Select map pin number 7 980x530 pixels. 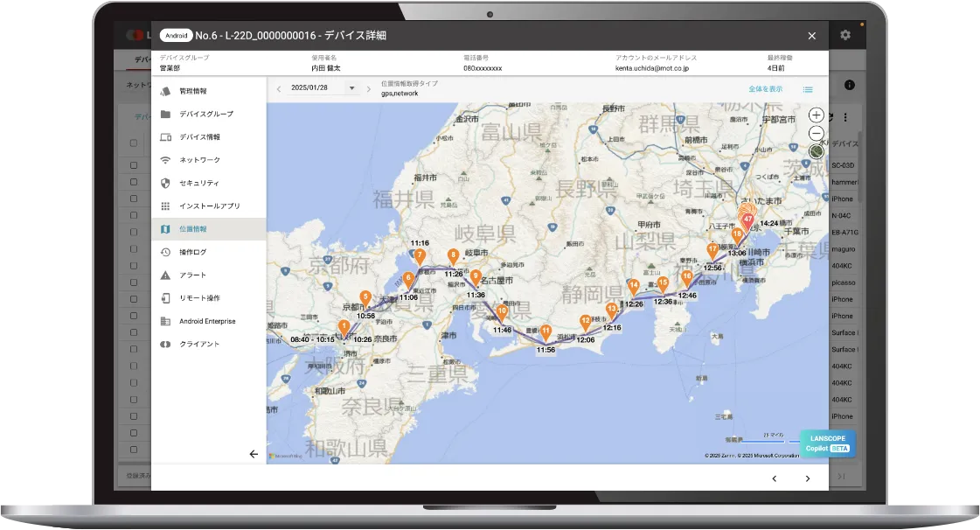click(420, 257)
